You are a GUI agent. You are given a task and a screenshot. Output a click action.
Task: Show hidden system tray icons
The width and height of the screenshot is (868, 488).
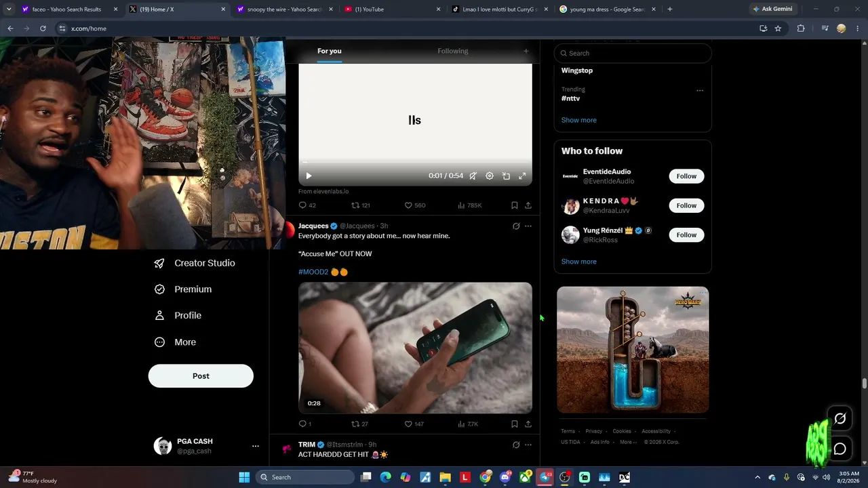coord(757,477)
